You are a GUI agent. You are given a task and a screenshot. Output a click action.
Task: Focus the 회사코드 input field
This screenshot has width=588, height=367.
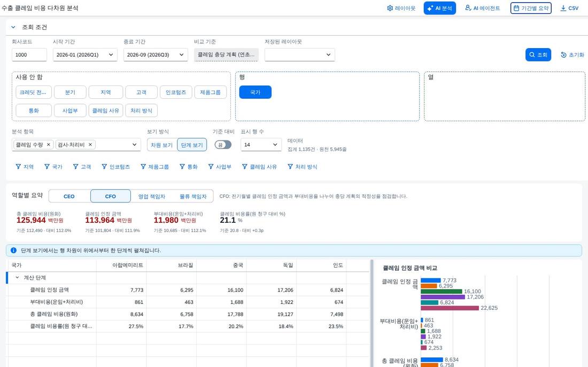tap(29, 54)
